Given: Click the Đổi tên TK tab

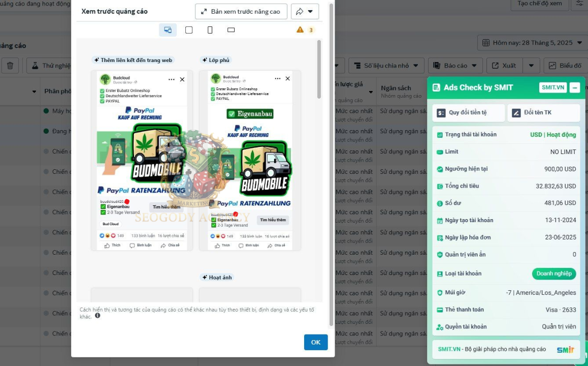Looking at the screenshot, I should click(x=543, y=113).
